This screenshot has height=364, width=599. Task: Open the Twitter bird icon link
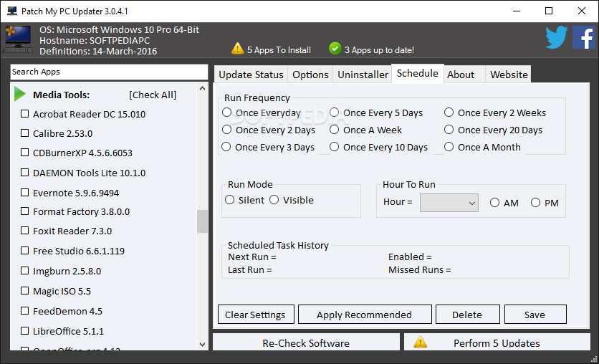pos(556,37)
